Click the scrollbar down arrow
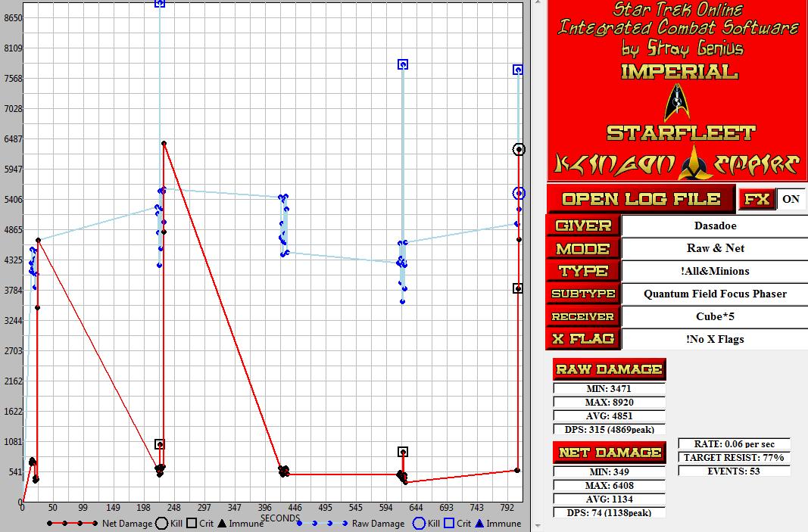The height and width of the screenshot is (532, 808). click(538, 527)
